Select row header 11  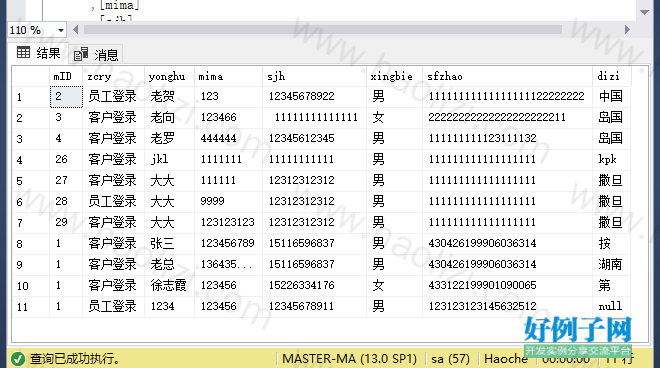click(x=31, y=307)
